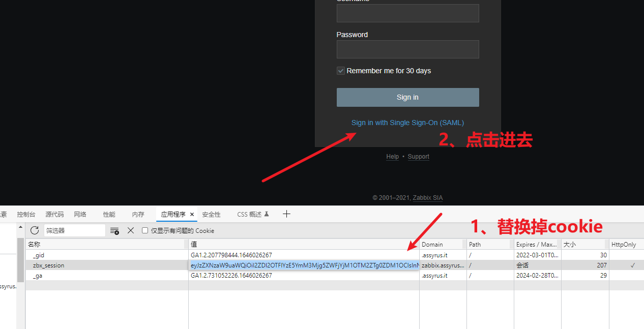Delete the selected cookie with X icon

click(x=131, y=230)
